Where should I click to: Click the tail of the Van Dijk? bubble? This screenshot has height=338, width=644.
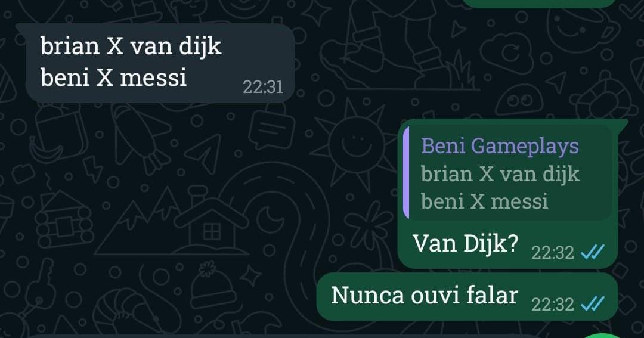click(x=623, y=123)
